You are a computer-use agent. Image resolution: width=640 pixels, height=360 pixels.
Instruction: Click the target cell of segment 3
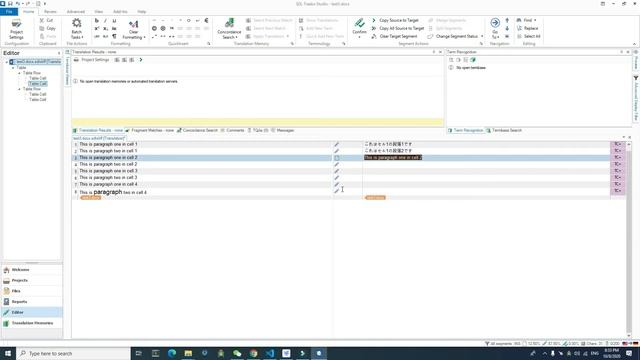(x=486, y=158)
